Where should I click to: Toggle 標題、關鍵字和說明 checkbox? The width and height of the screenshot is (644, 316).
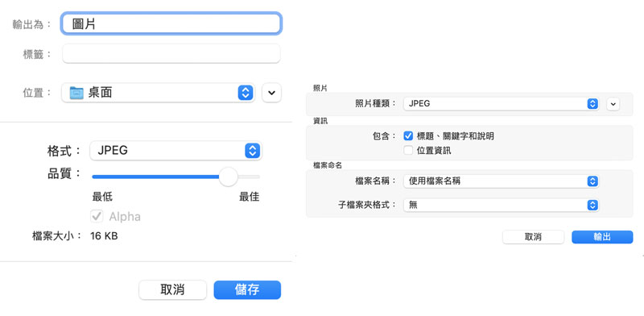(408, 136)
